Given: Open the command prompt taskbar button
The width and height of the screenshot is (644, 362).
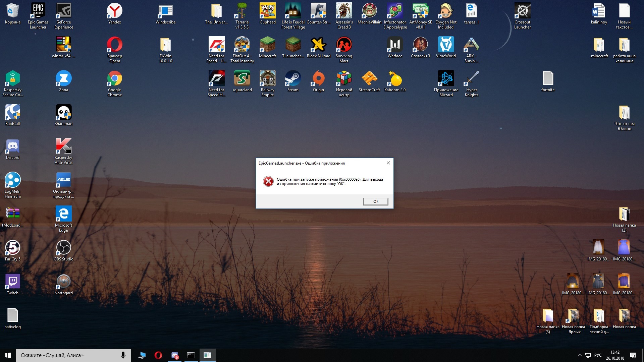Looking at the screenshot, I should click(191, 355).
